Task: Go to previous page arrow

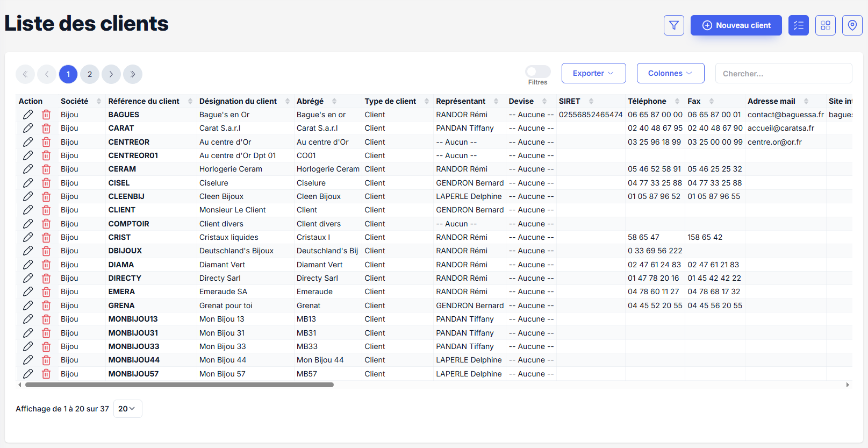Action: (x=47, y=74)
